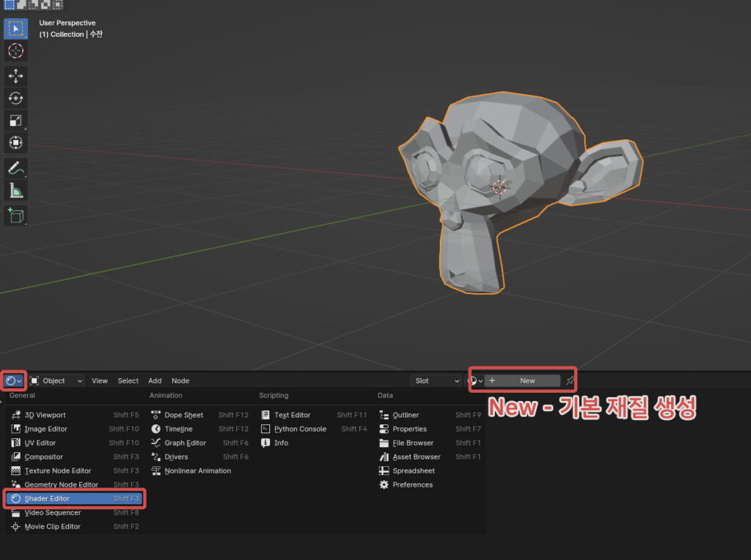Open the Info editor
751x560 pixels.
click(314, 443)
